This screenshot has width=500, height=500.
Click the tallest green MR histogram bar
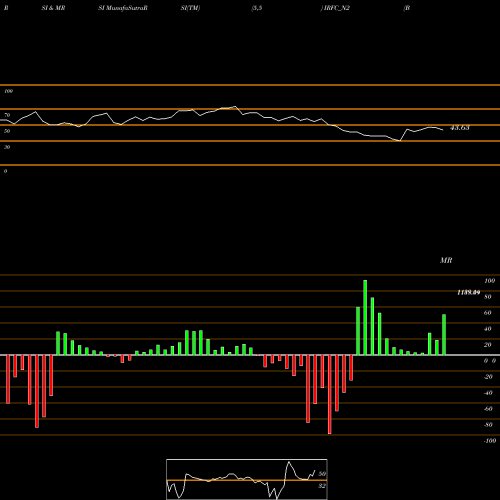coord(365,317)
